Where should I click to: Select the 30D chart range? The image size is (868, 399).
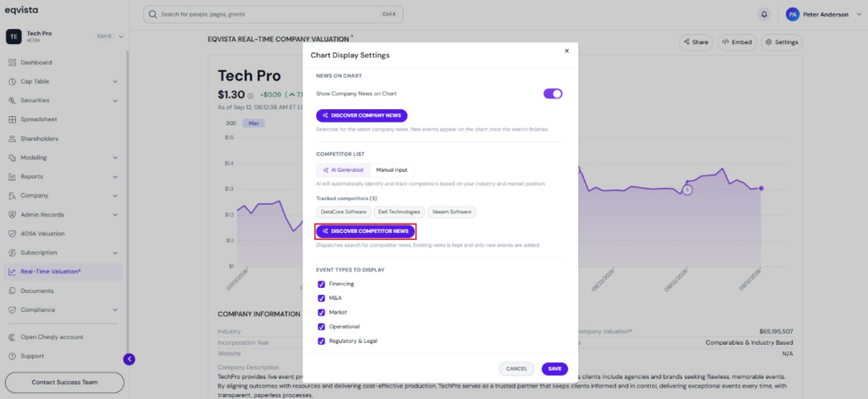click(231, 124)
